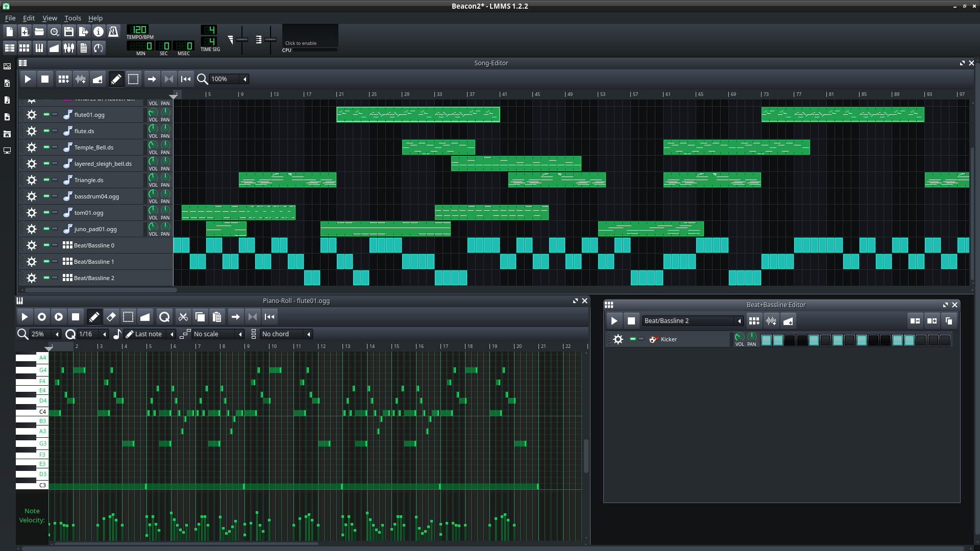Click the Kicker VOL knob

(x=739, y=337)
